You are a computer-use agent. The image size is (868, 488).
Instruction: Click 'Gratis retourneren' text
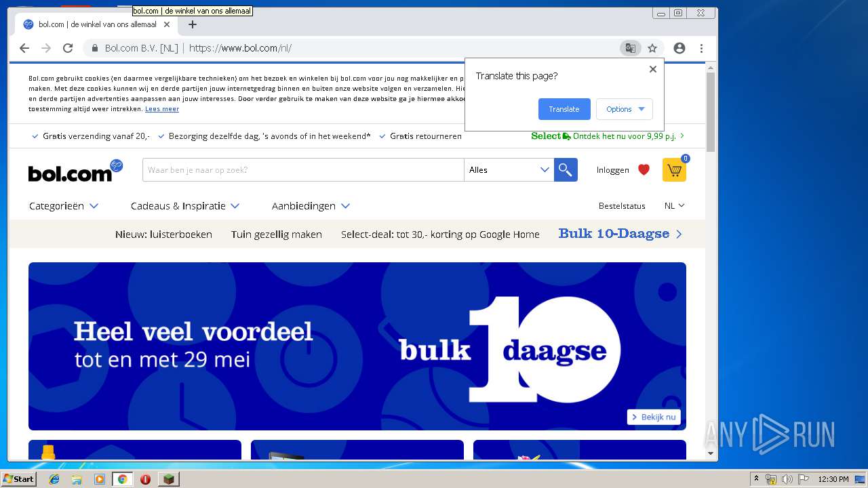pos(426,136)
